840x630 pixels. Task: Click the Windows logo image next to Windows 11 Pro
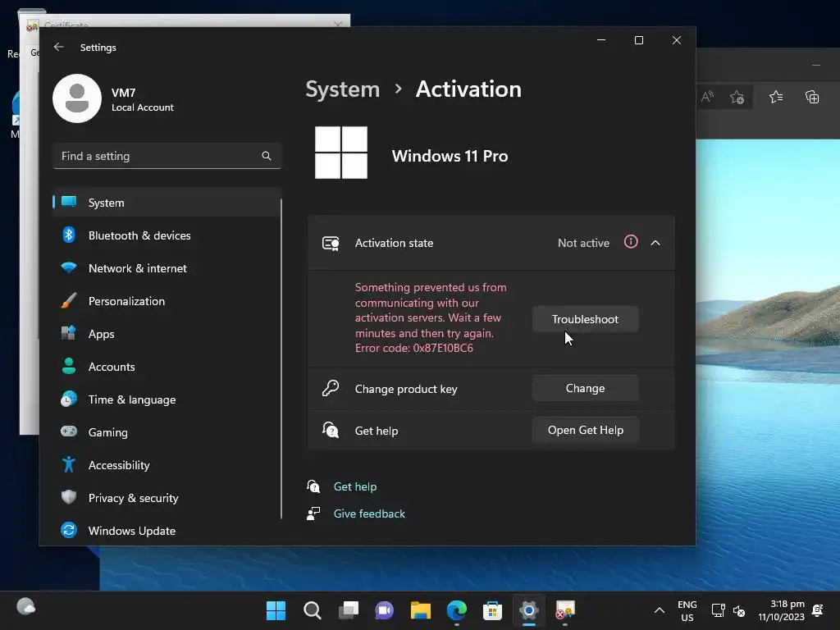(341, 153)
